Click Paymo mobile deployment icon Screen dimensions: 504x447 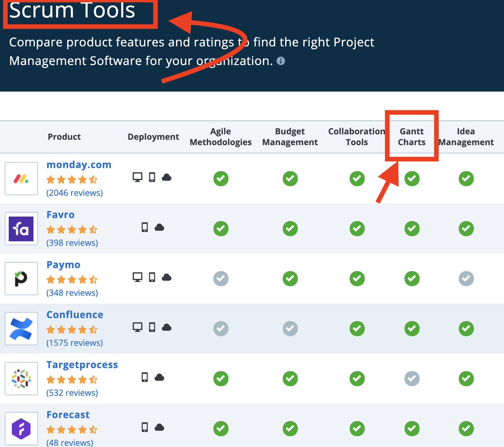tap(152, 277)
